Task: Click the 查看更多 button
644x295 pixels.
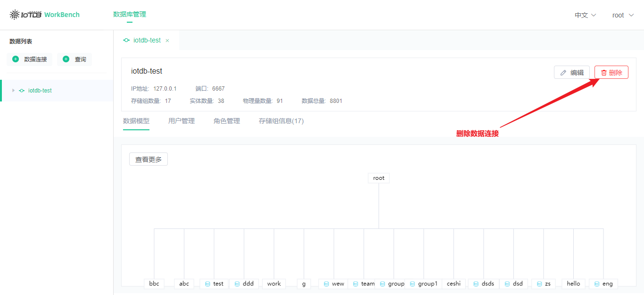Action: (148, 159)
